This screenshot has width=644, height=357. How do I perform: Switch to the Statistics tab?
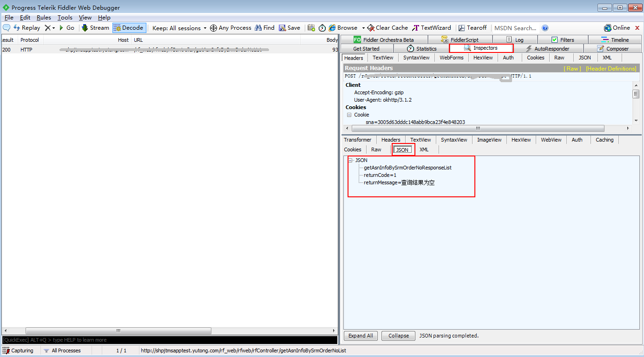421,49
